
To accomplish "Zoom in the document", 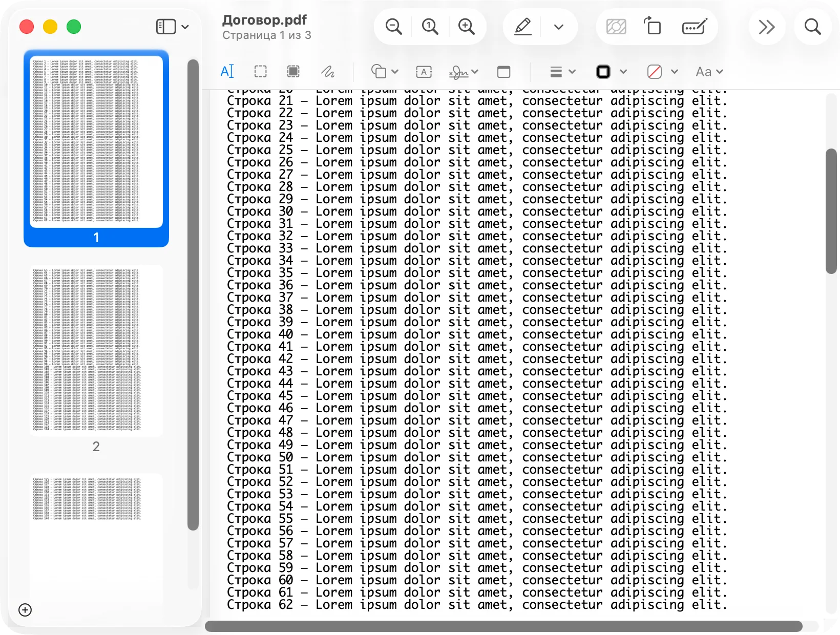I will coord(466,27).
